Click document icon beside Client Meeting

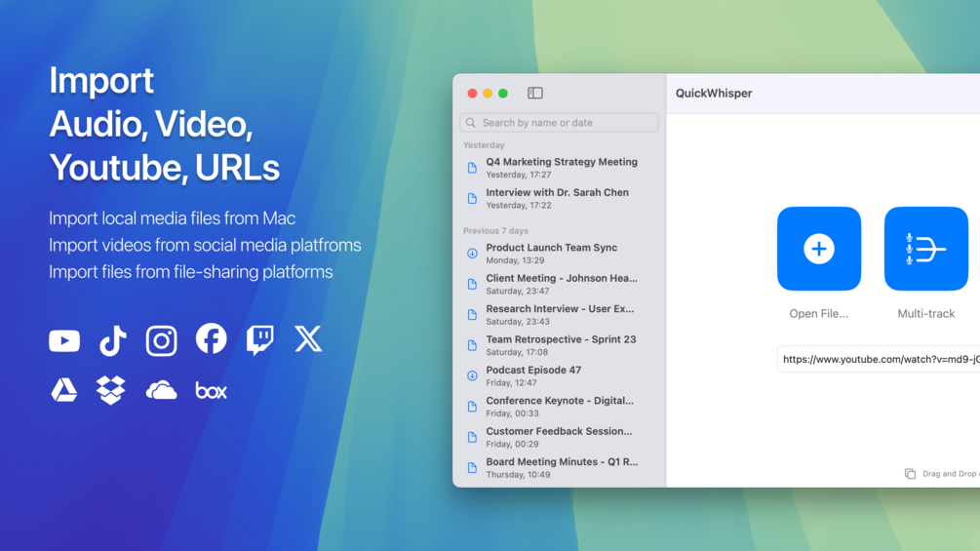point(473,284)
